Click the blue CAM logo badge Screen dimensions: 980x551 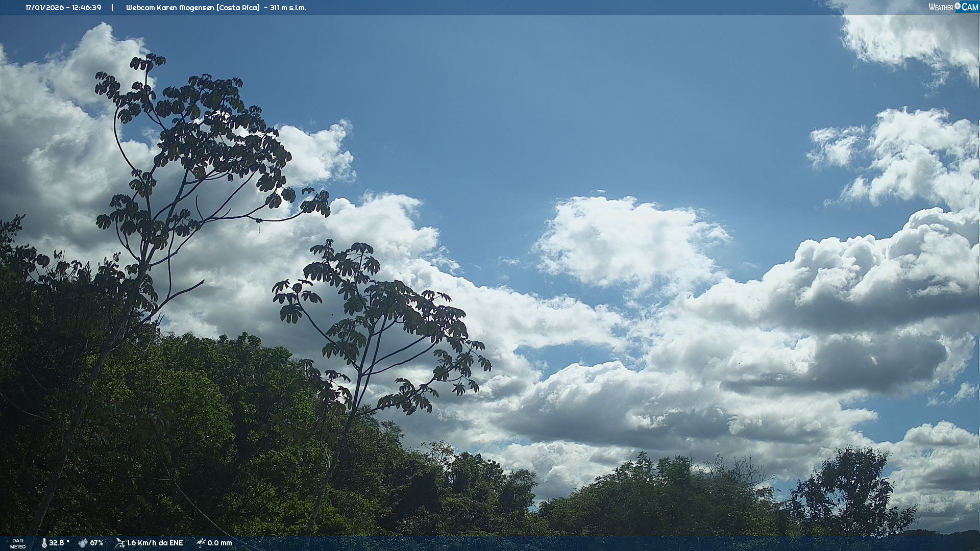point(969,7)
